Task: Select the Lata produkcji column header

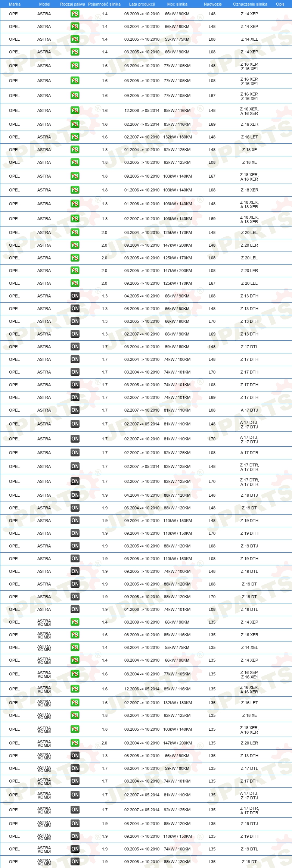Action: (x=142, y=4)
